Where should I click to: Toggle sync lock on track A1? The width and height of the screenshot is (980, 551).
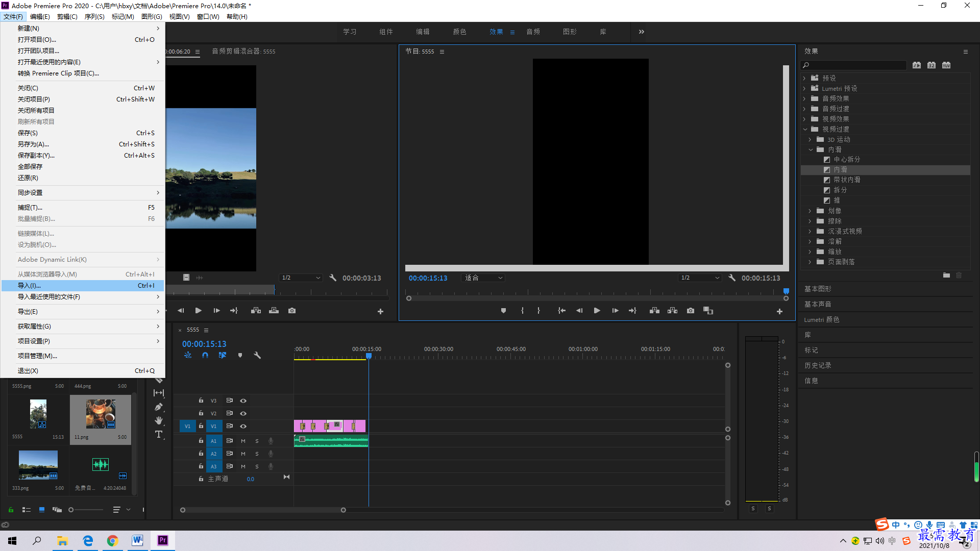[229, 441]
